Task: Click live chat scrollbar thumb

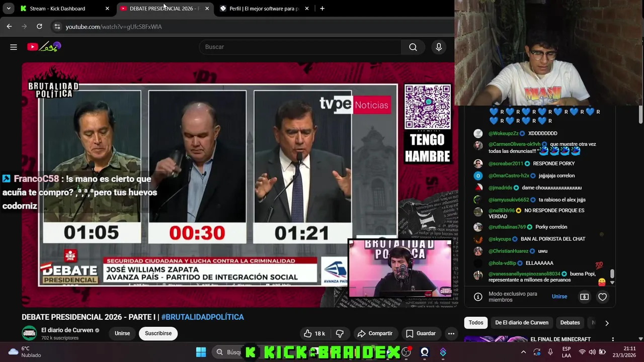Action: coord(612,274)
